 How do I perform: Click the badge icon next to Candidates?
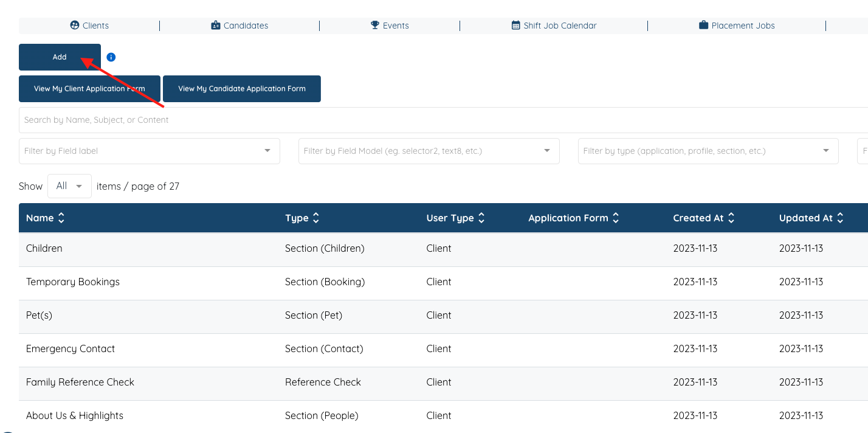(x=215, y=26)
